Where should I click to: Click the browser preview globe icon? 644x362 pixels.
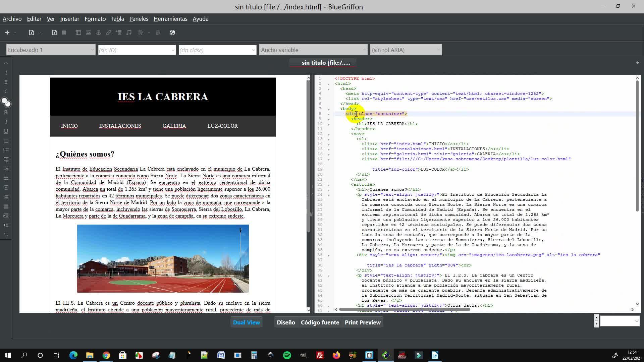[172, 33]
